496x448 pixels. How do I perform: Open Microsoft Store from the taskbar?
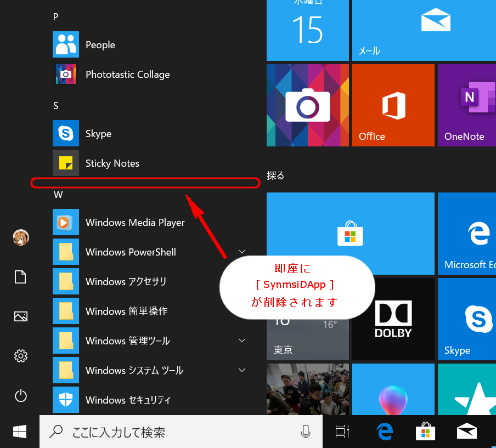tap(425, 432)
